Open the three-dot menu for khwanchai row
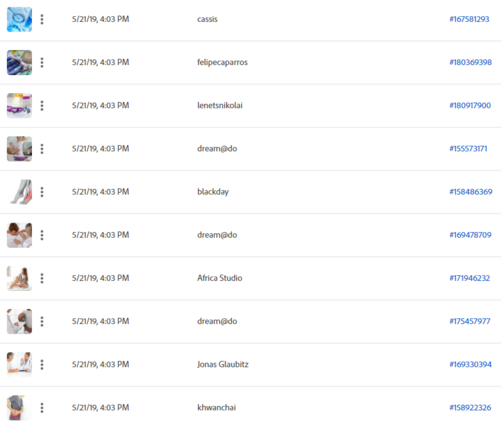This screenshot has width=501, height=426. (x=42, y=408)
